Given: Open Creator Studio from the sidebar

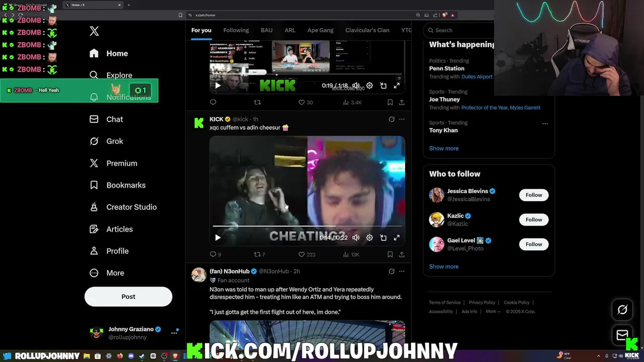Looking at the screenshot, I should (123, 207).
